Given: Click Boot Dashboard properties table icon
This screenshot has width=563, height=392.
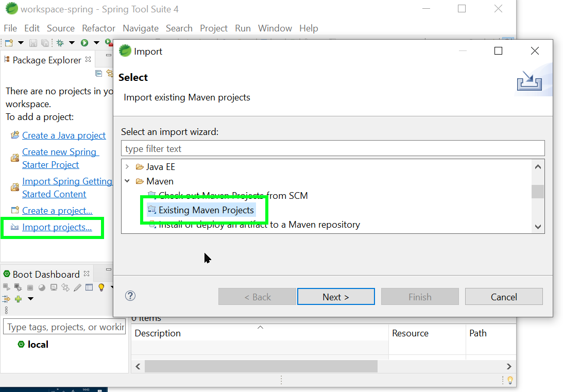Looking at the screenshot, I should tap(89, 287).
